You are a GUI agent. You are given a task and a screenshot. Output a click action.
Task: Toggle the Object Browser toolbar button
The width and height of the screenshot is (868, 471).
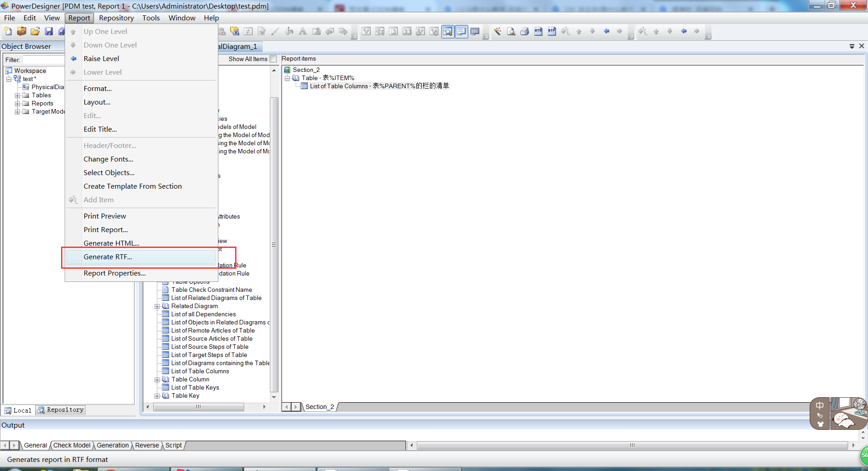[x=448, y=31]
